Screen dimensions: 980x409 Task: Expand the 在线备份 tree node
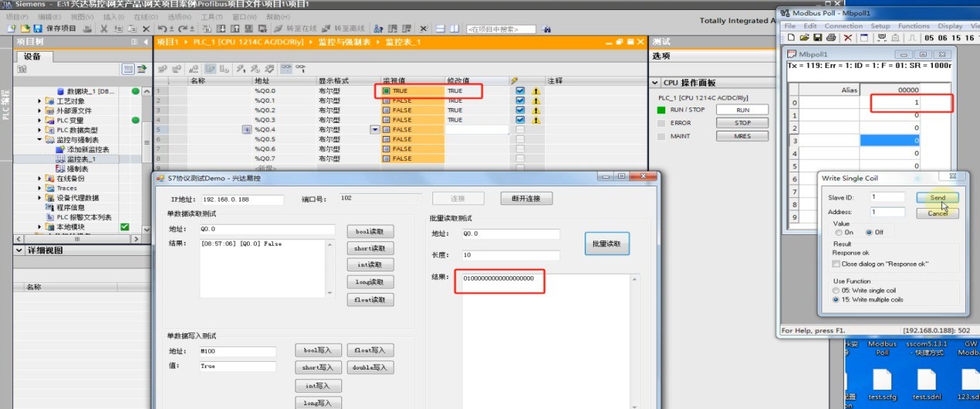click(x=40, y=179)
